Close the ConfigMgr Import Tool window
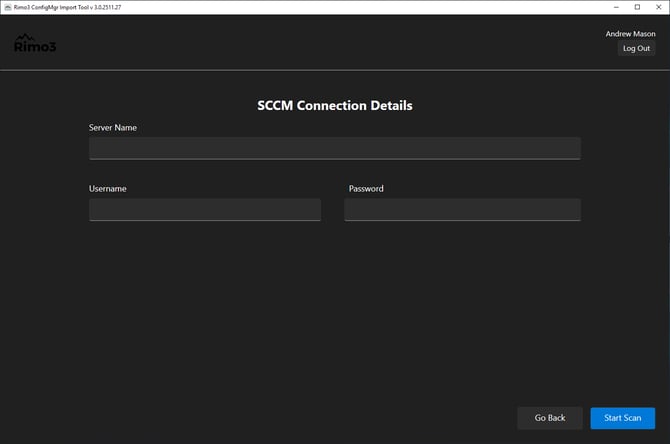The image size is (670, 444). click(x=658, y=7)
